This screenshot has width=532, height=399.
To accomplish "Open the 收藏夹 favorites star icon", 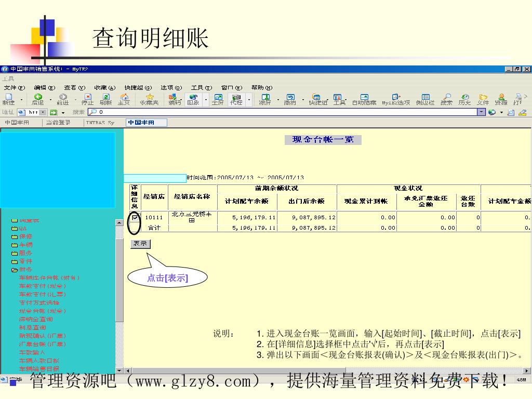I will (x=150, y=99).
